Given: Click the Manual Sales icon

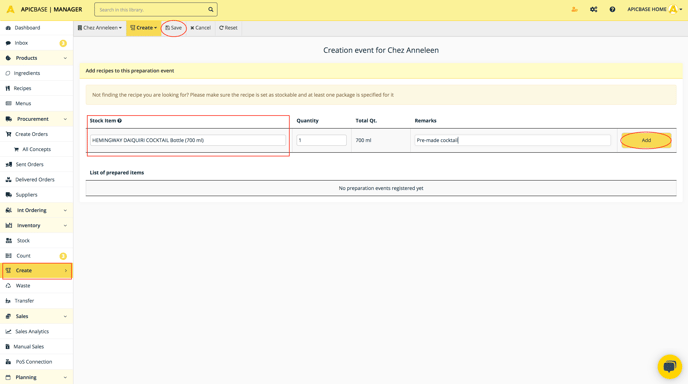Looking at the screenshot, I should [x=7, y=347].
